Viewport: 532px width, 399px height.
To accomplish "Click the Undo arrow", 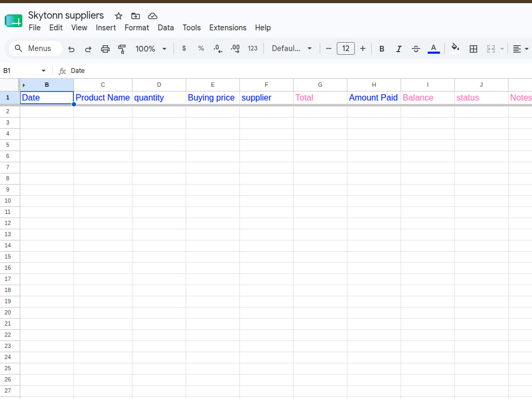I will [x=71, y=49].
